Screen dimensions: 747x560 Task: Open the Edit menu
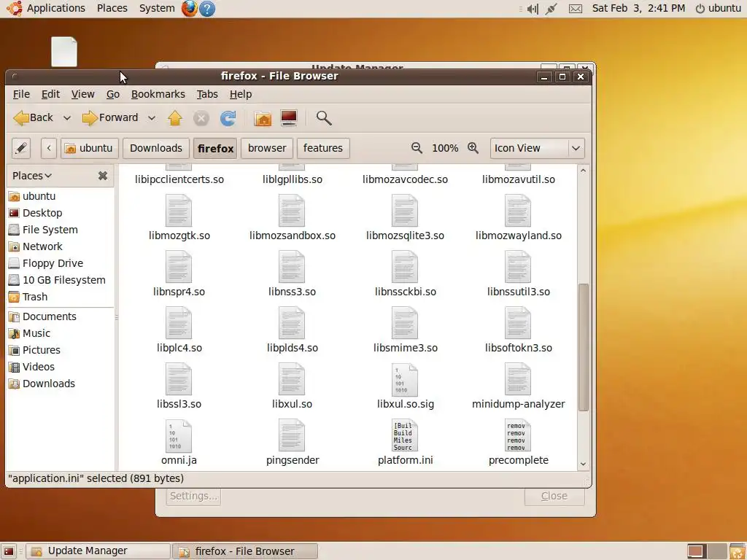tap(50, 94)
